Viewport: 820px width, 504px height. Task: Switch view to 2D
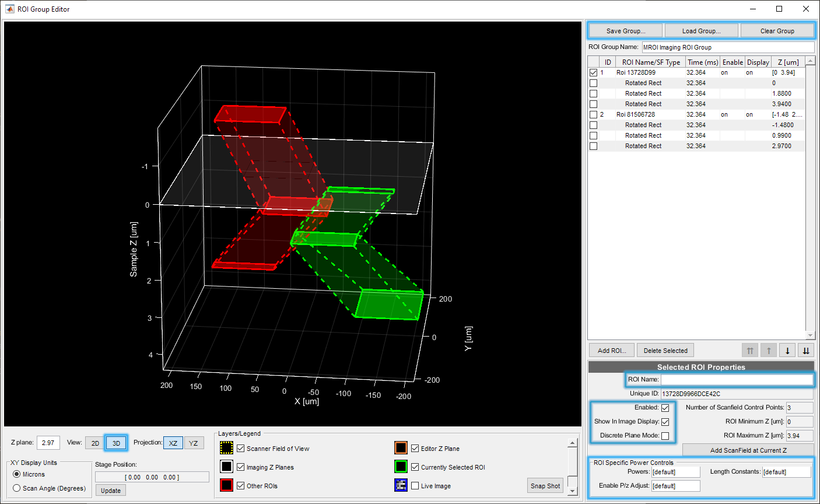click(x=95, y=443)
